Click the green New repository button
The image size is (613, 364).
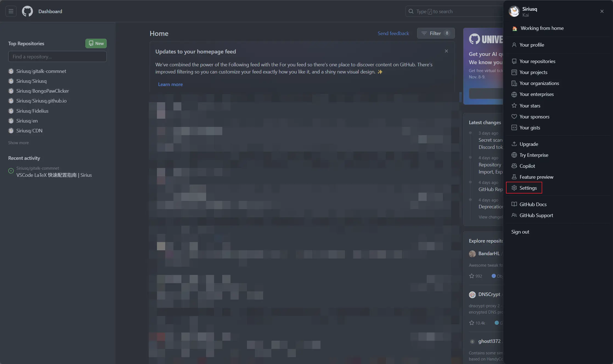(x=96, y=43)
